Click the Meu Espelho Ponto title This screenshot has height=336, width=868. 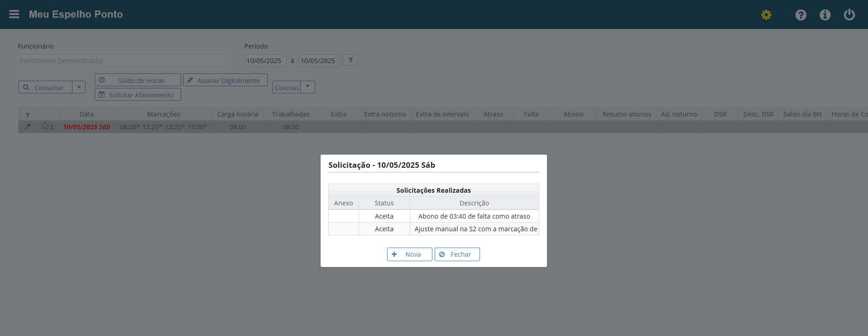(76, 14)
